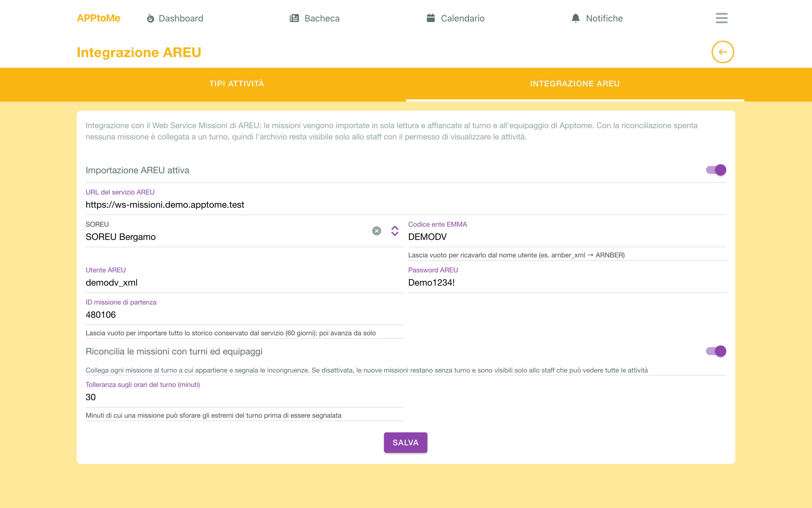Click the hint 'Lascia vuoto per importare tutto lo storico'

[231, 333]
